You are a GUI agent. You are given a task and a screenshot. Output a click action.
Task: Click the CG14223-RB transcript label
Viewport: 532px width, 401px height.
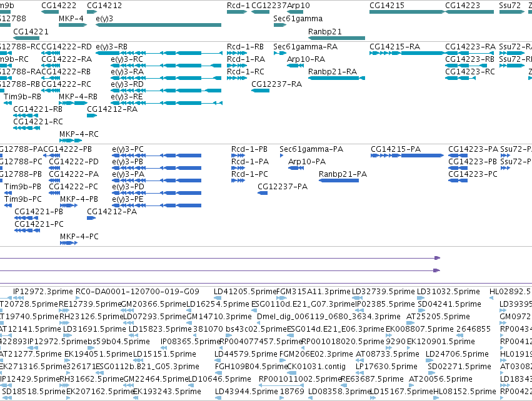pos(470,59)
